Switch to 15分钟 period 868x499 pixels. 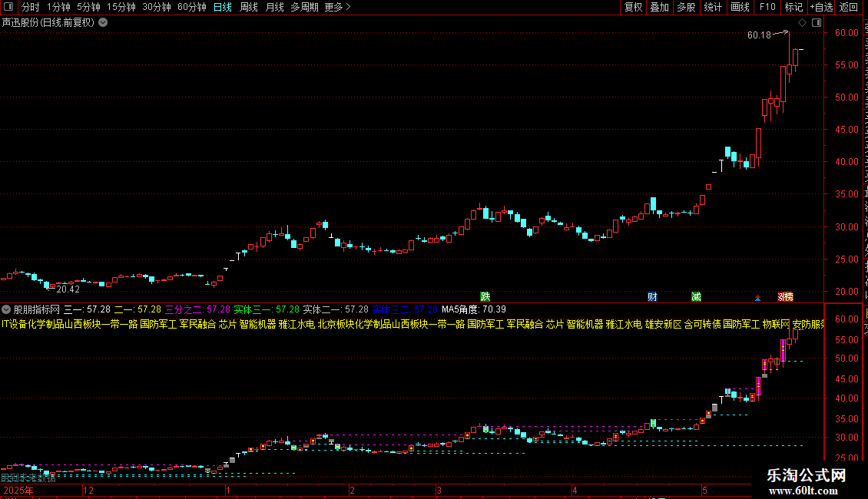point(121,7)
